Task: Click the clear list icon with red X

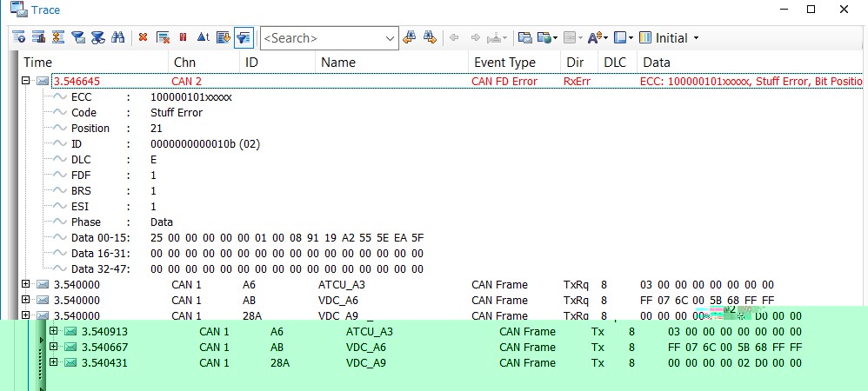Action: tap(163, 37)
